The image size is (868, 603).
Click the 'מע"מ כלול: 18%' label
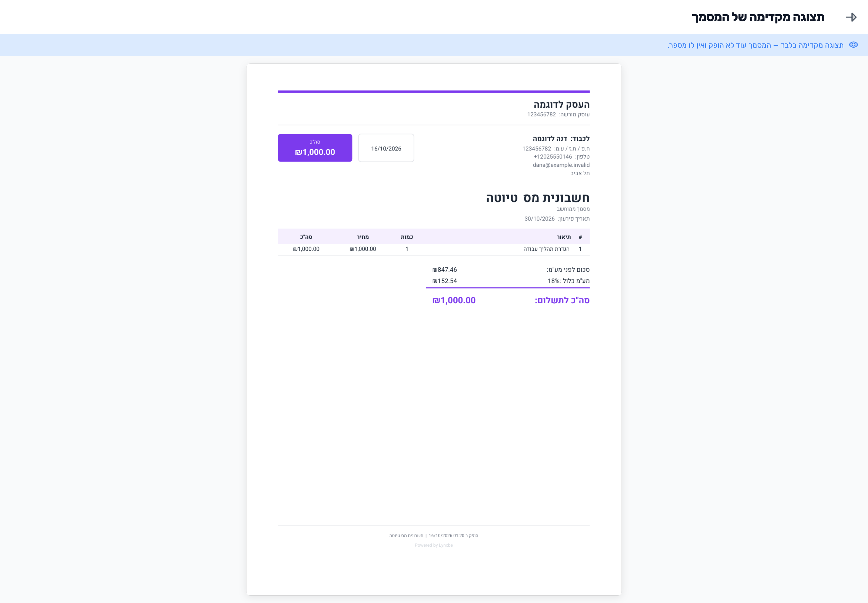pos(568,281)
